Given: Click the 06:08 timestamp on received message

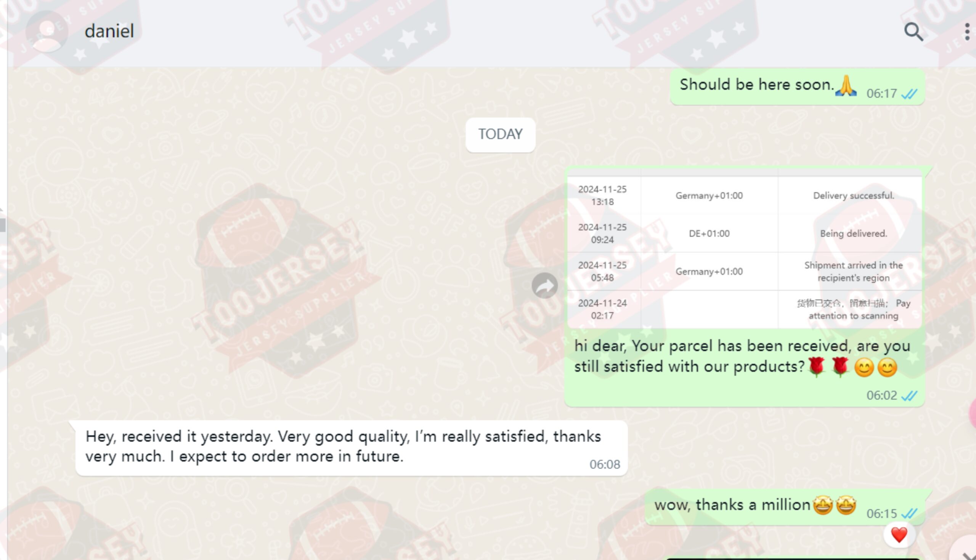Looking at the screenshot, I should [x=605, y=464].
